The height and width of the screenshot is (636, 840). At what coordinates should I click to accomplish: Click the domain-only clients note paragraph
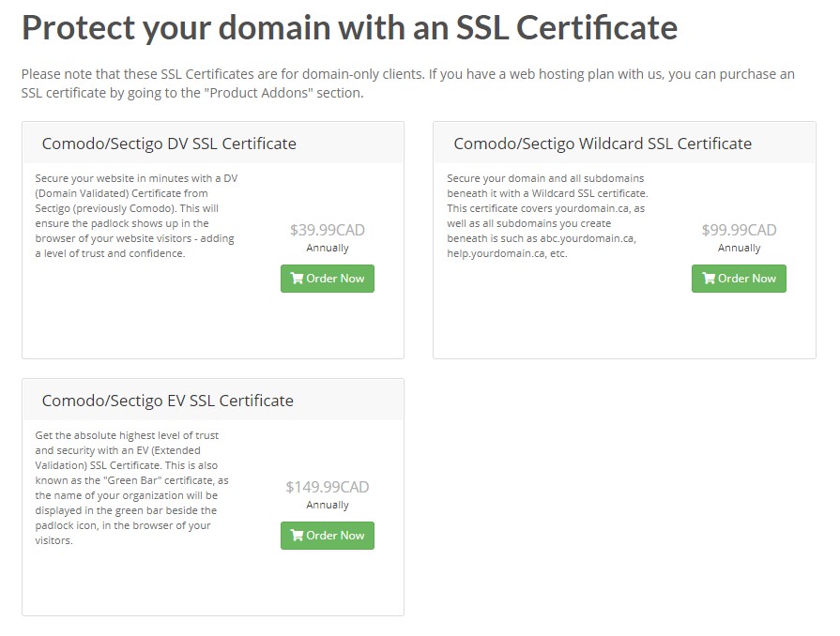click(x=407, y=83)
